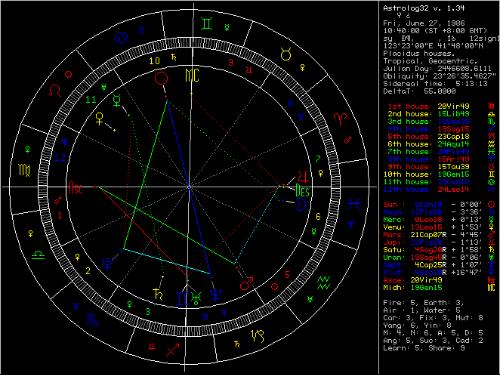Click the 'Julian Day' value line
Viewport: 500px width, 375px height.
coord(437,69)
